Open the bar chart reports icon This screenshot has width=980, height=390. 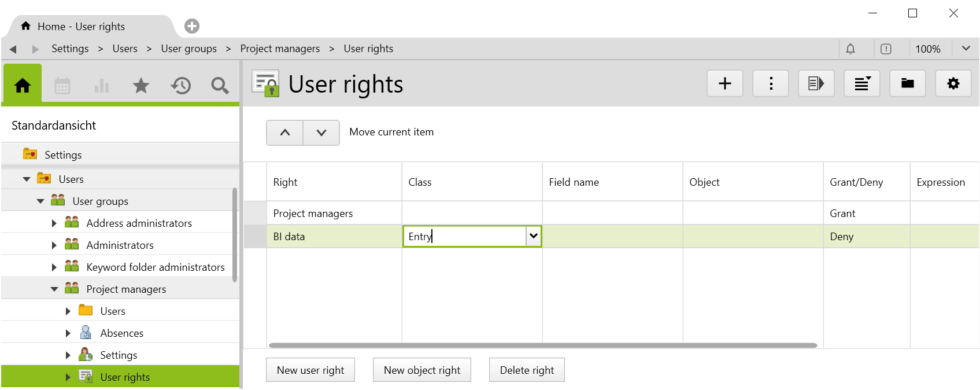(x=102, y=86)
